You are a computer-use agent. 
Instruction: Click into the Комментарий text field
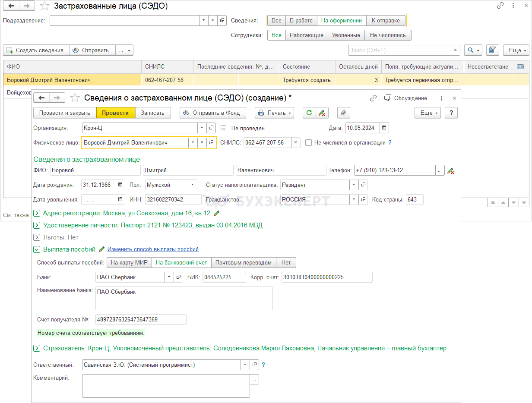coord(166,385)
